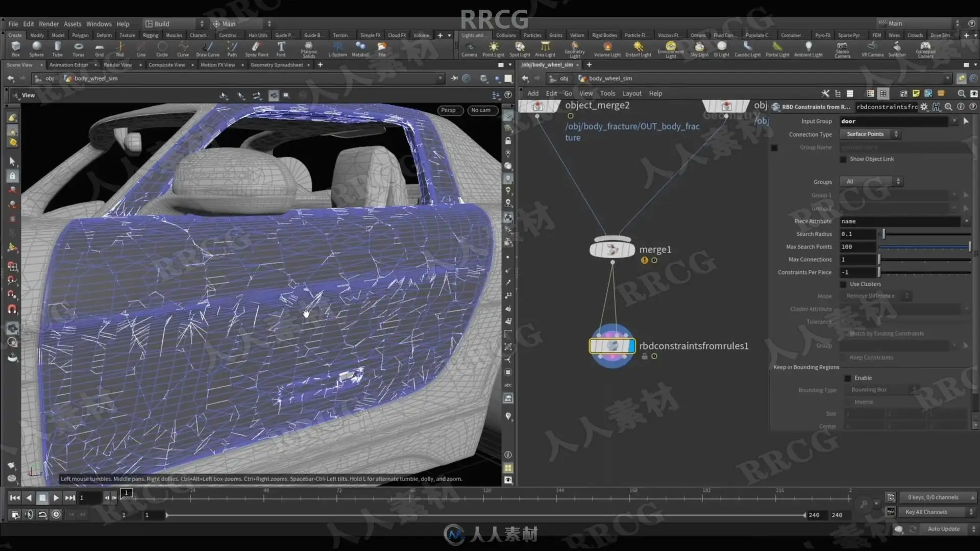
Task: Click the merge1 node icon
Action: [x=612, y=249]
